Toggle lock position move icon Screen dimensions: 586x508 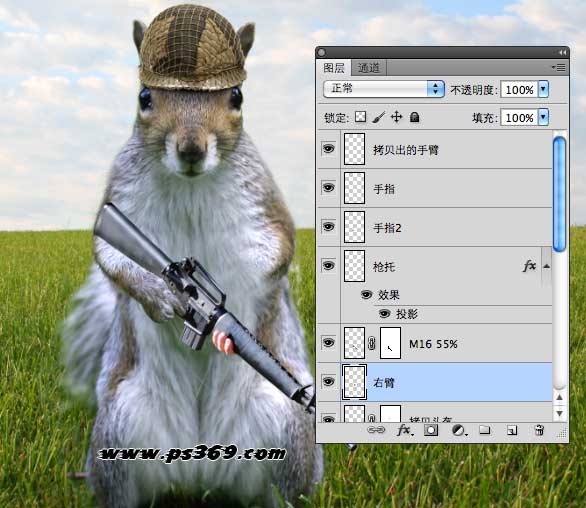click(x=397, y=117)
